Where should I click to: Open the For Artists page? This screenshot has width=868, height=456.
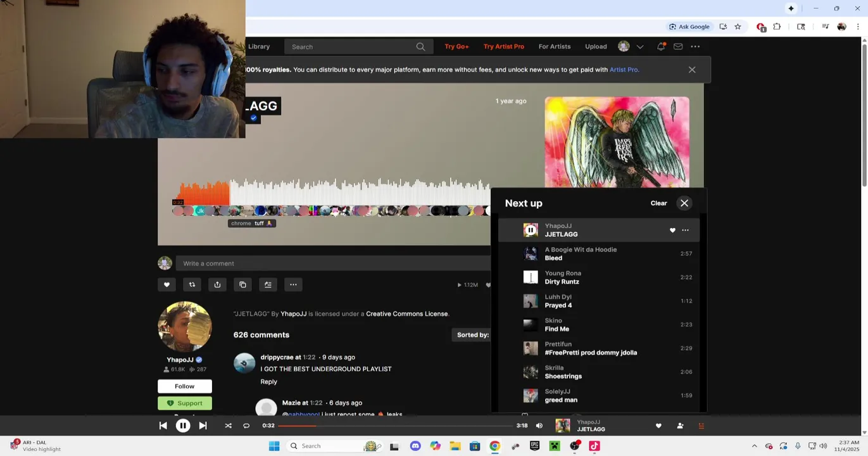[555, 46]
